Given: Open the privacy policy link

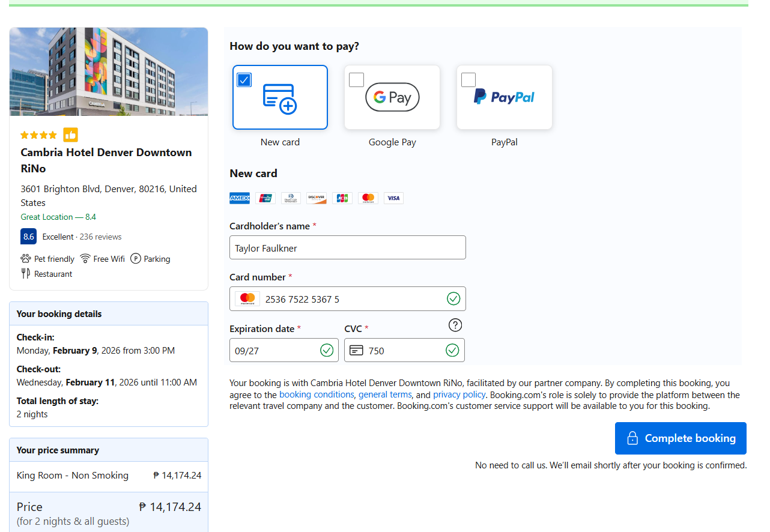Looking at the screenshot, I should pos(459,394).
